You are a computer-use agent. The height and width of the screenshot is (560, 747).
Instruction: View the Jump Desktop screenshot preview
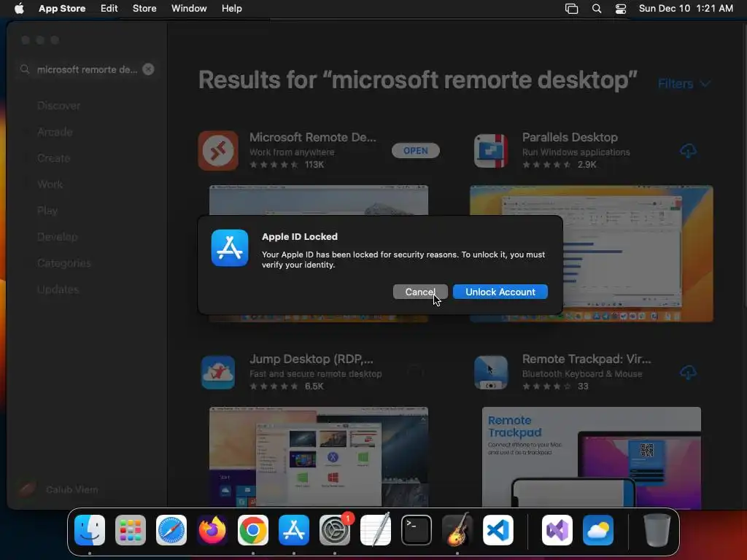[x=319, y=456]
